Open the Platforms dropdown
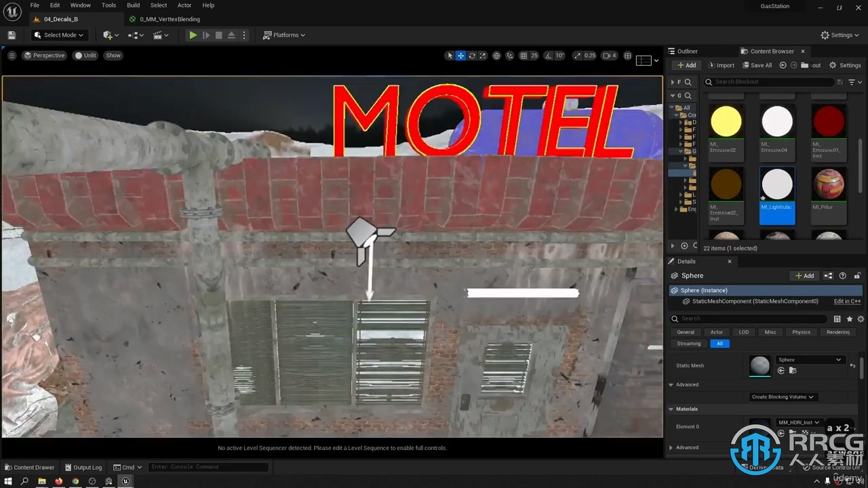The image size is (868, 488). pyautogui.click(x=284, y=35)
